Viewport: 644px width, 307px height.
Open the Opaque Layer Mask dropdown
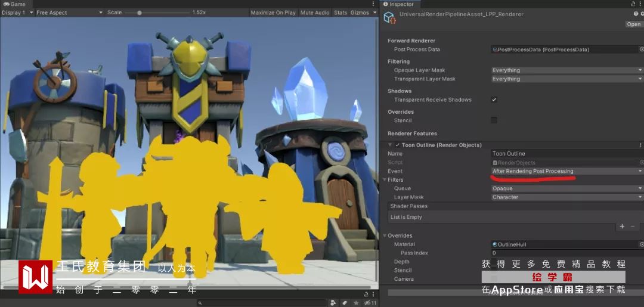[x=567, y=70]
